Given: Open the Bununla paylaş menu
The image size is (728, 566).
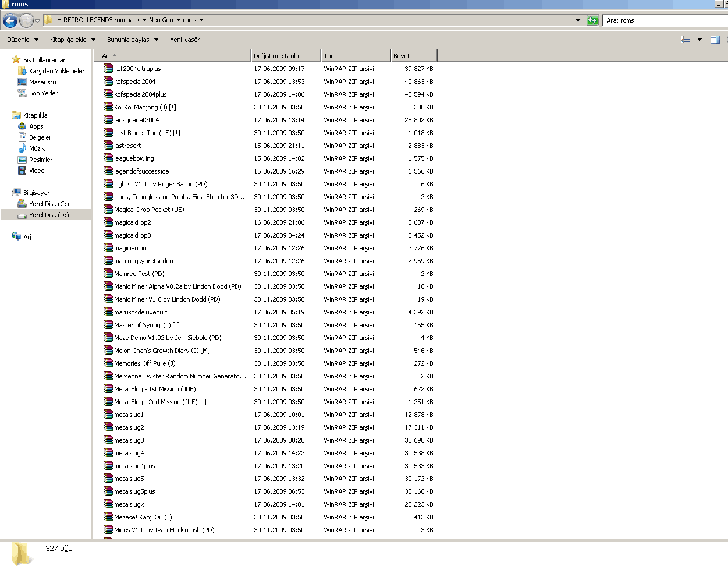Looking at the screenshot, I should click(x=133, y=40).
